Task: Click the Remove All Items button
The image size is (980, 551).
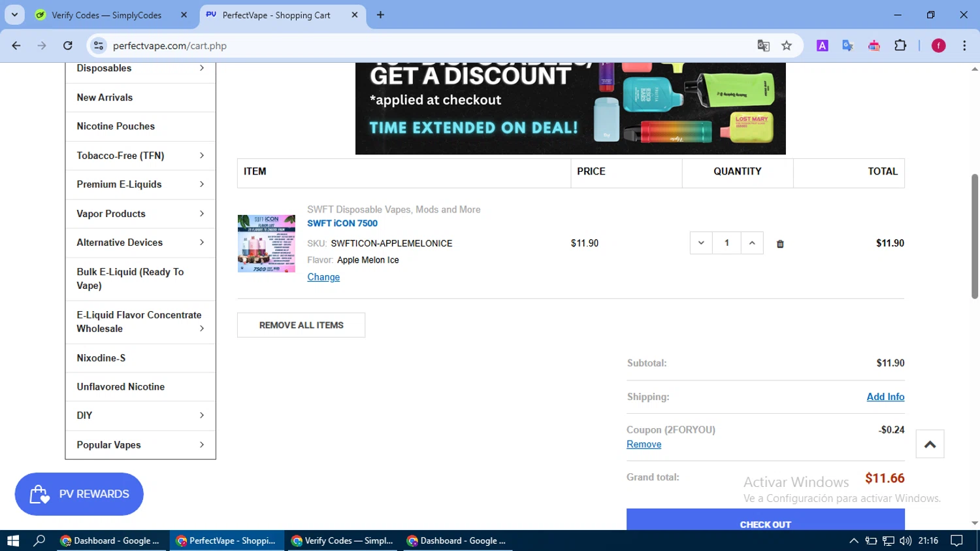Action: point(301,325)
